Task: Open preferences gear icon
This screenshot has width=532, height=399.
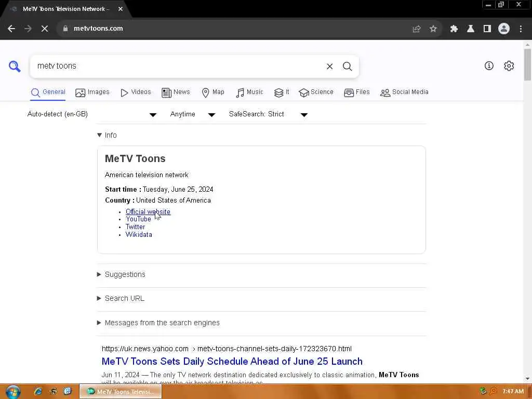Action: coord(509,66)
